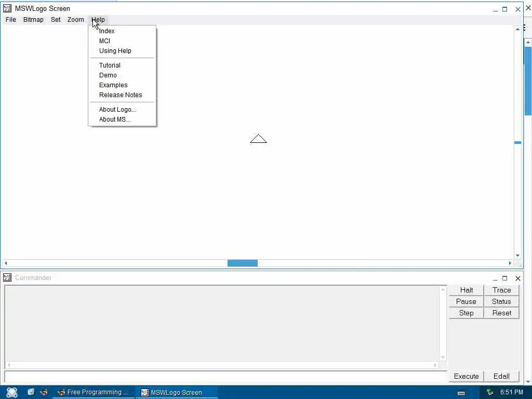Click the outer window scrollbar up arrow

528,42
